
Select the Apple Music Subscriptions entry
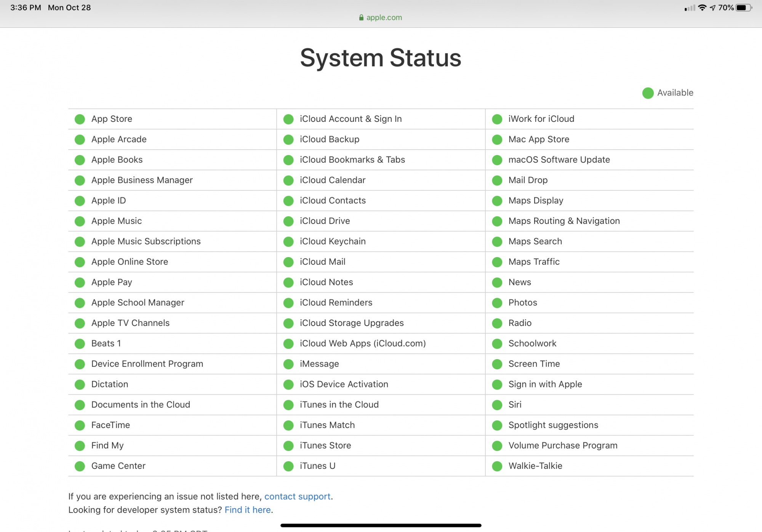tap(146, 241)
